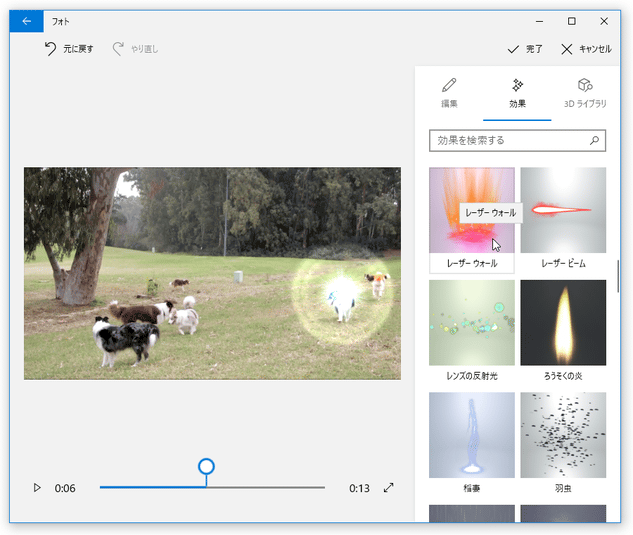Pick the ろうそくの炎 candle flame effect
The width and height of the screenshot is (633, 535).
pyautogui.click(x=563, y=323)
